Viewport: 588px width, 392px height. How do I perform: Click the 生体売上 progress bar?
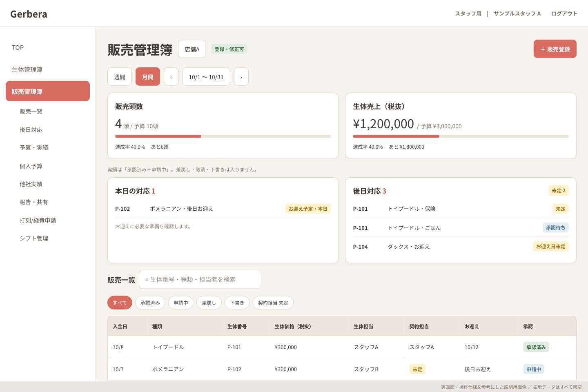click(x=461, y=136)
